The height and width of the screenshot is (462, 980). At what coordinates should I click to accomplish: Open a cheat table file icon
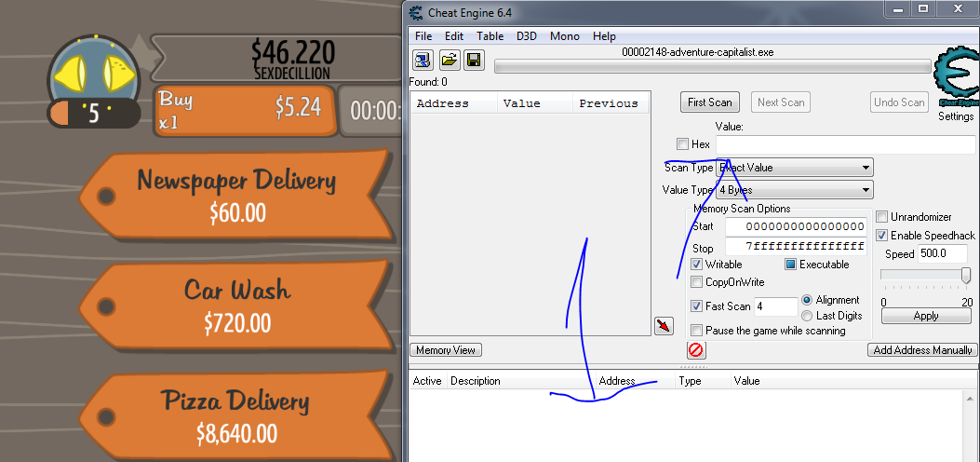(450, 60)
